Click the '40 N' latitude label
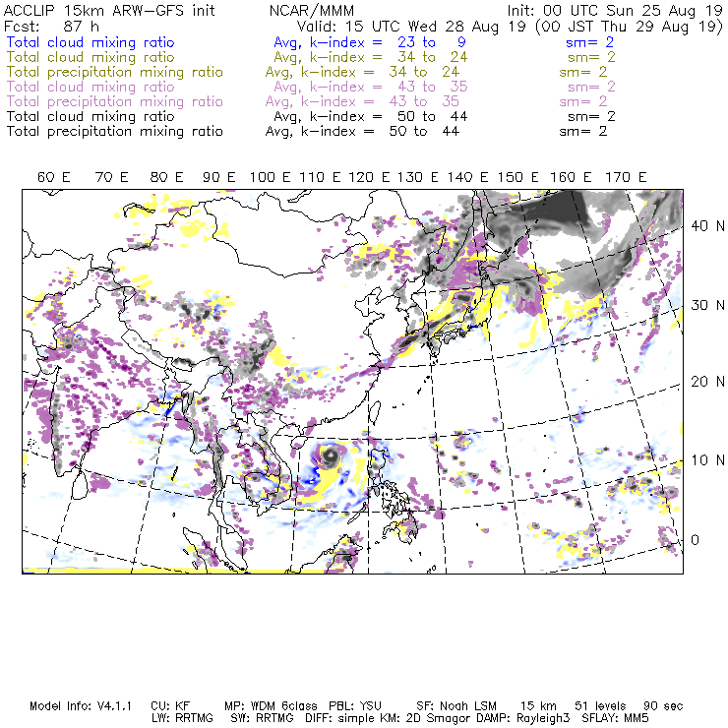The width and height of the screenshot is (728, 728). [707, 226]
